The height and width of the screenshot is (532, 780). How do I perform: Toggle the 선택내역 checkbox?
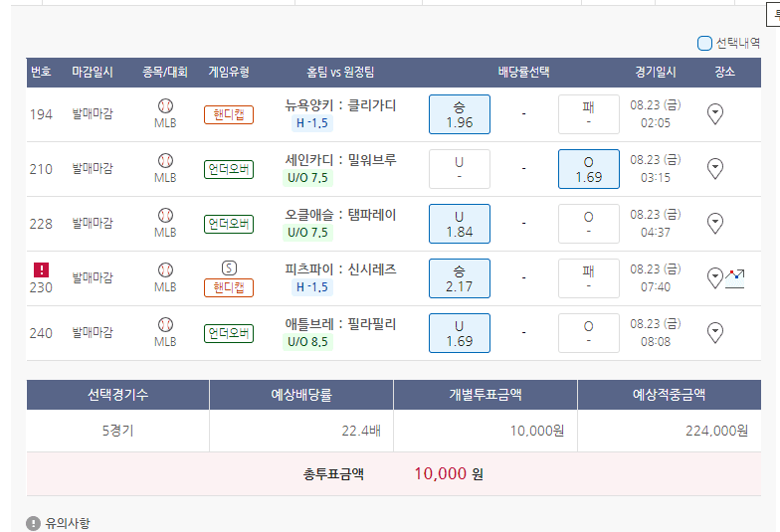(x=704, y=43)
